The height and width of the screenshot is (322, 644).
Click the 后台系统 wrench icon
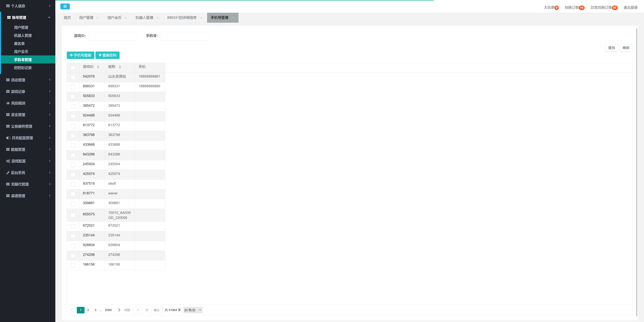click(x=8, y=173)
